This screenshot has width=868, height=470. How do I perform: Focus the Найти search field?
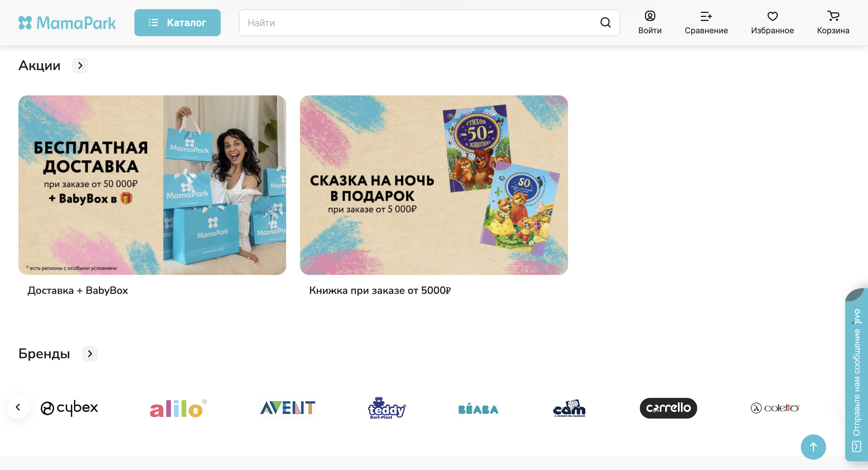[420, 23]
